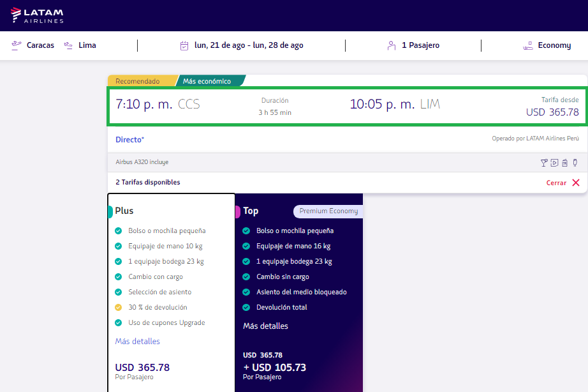Click check icon next to Uso de cupones Upgrade
588x392 pixels.
click(118, 322)
